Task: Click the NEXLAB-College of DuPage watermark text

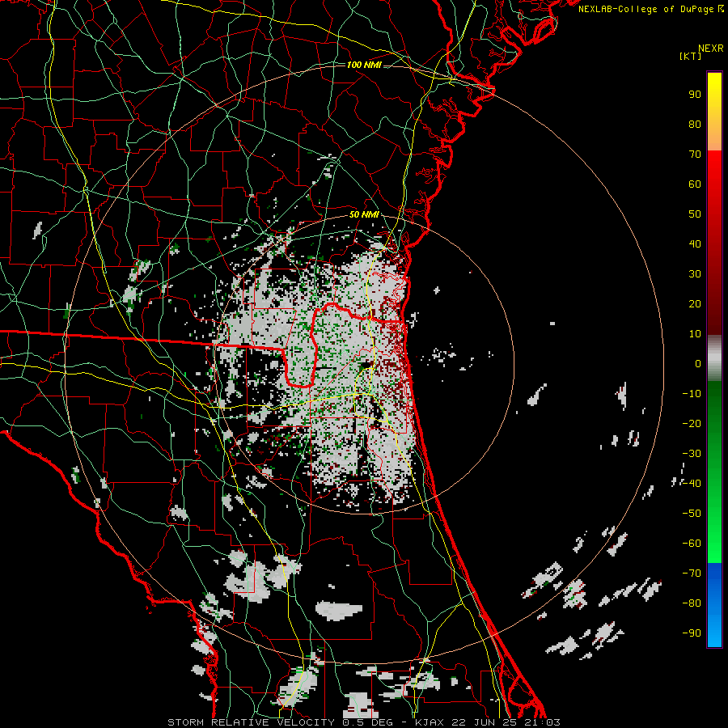Action: click(651, 9)
